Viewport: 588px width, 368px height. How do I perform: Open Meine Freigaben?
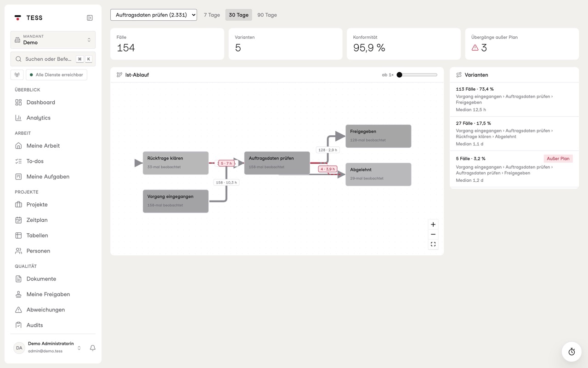[x=53, y=294]
